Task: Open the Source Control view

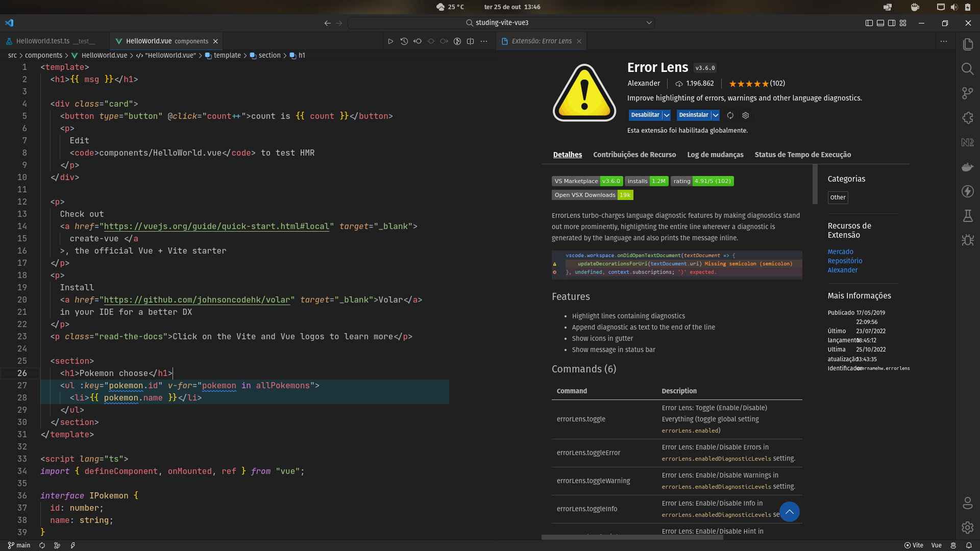Action: coord(968,93)
